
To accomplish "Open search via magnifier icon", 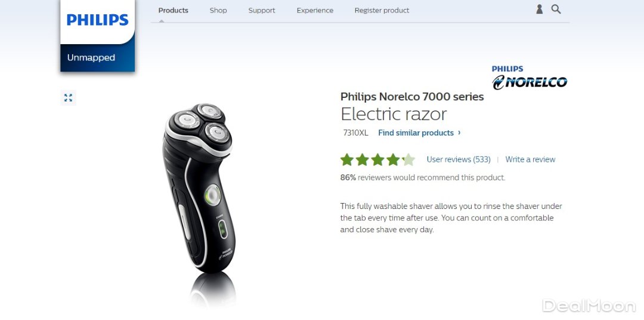I will (x=556, y=9).
